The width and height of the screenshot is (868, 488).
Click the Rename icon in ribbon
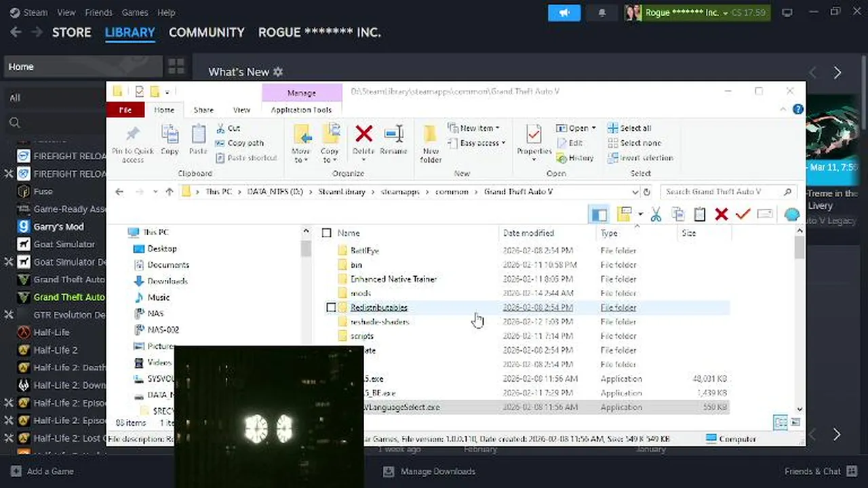point(393,134)
